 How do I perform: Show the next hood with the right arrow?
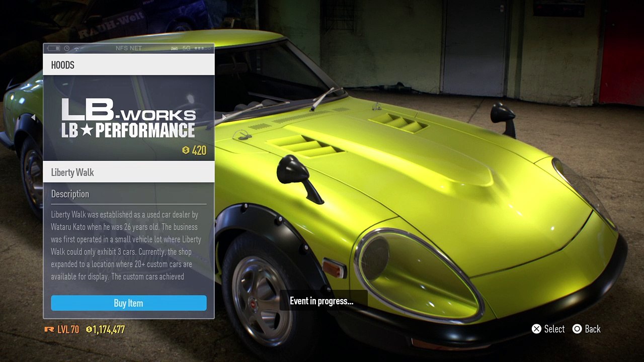pos(224,118)
